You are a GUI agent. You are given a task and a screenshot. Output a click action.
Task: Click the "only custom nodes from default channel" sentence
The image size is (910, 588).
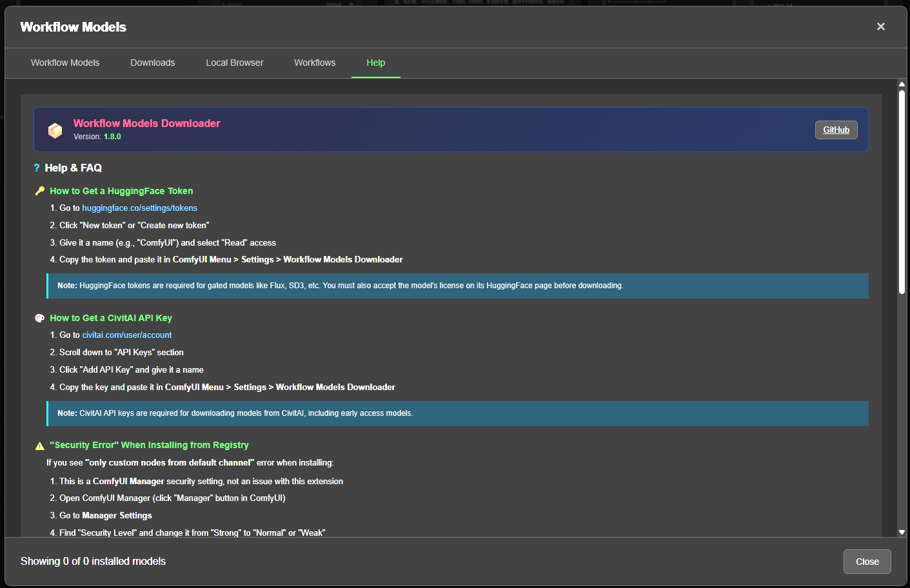coord(190,463)
